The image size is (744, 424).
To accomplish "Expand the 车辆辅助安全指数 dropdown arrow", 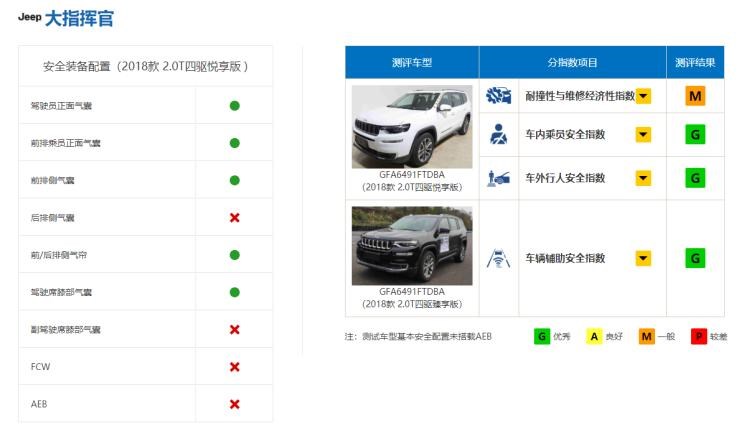I will coord(643,258).
